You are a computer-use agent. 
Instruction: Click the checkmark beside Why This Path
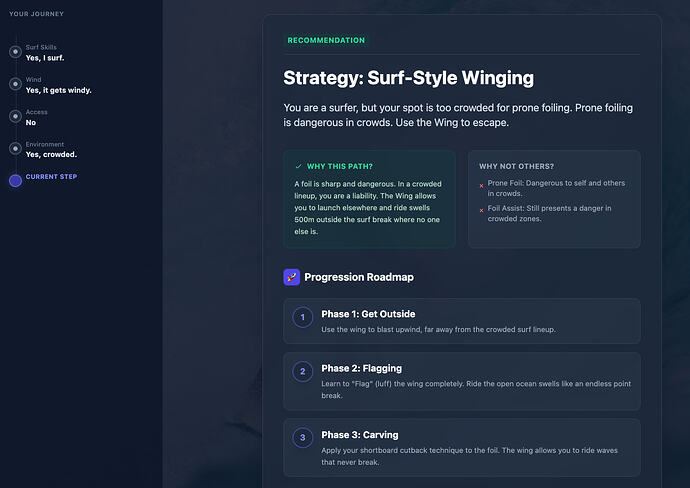click(x=298, y=166)
